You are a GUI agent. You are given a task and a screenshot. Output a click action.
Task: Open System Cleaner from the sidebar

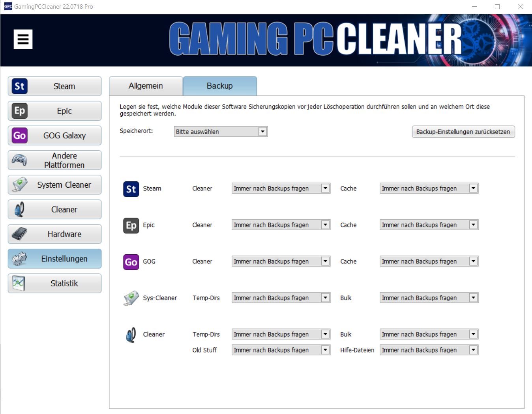point(54,185)
